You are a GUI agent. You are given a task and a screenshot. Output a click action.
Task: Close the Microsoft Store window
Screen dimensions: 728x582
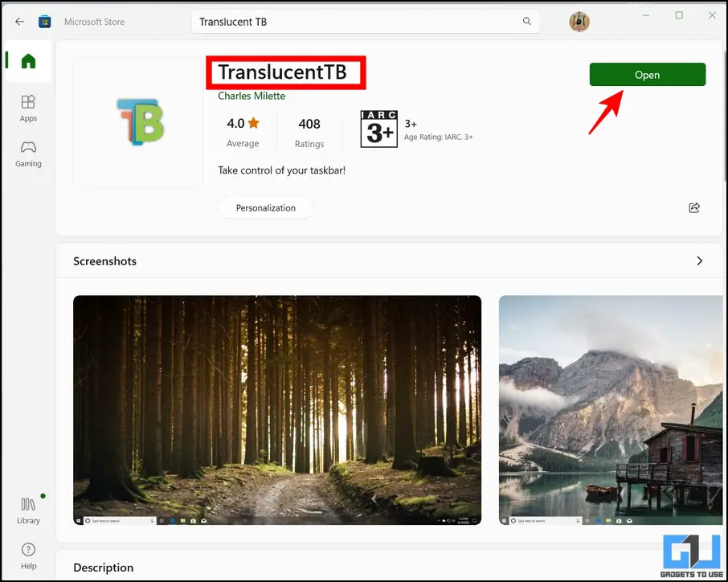click(x=712, y=15)
